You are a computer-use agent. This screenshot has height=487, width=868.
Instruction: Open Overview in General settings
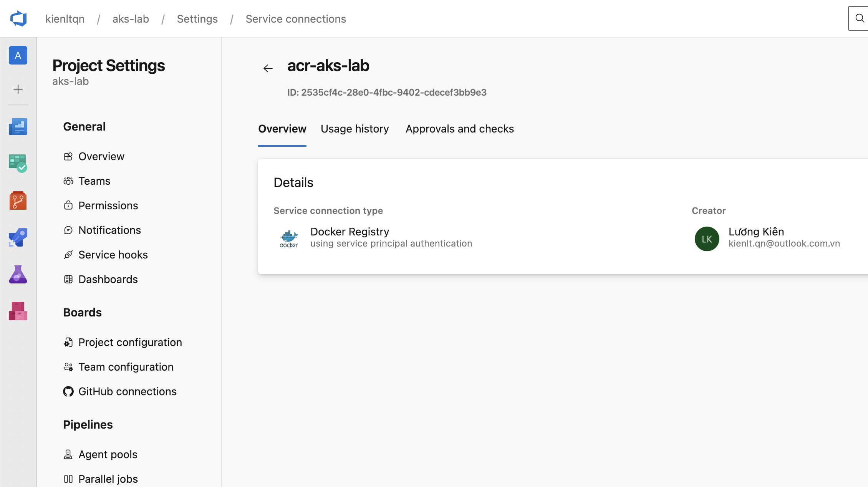click(101, 156)
